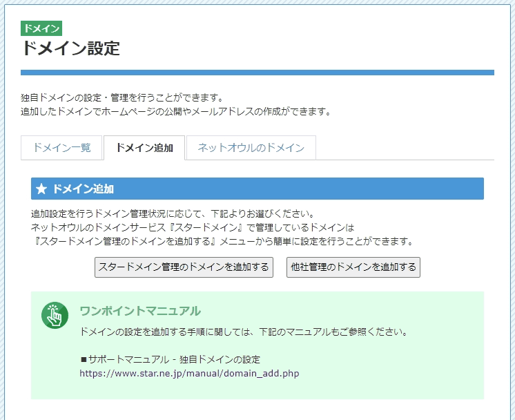Click the green ドメイン category badge
Viewport: 515px width, 420px height.
pos(41,28)
